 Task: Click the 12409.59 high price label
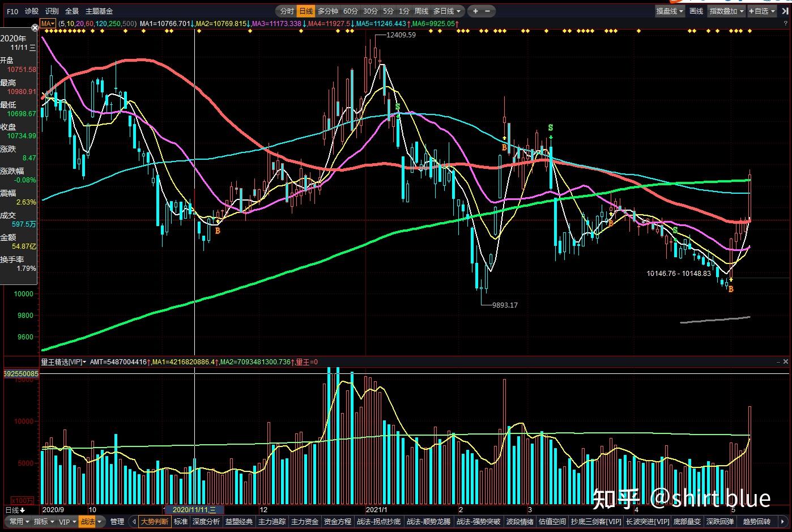pos(401,35)
